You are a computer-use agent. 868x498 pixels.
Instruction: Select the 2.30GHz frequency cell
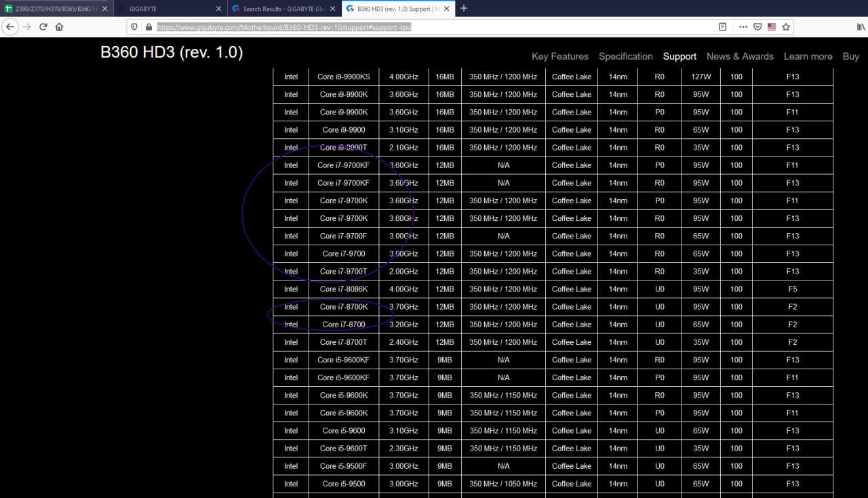(403, 448)
